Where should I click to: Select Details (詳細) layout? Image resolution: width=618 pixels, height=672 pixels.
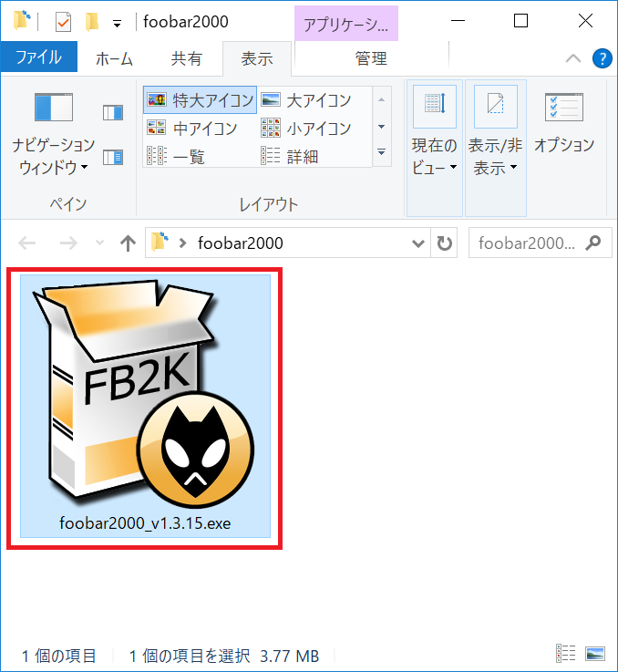(x=290, y=156)
